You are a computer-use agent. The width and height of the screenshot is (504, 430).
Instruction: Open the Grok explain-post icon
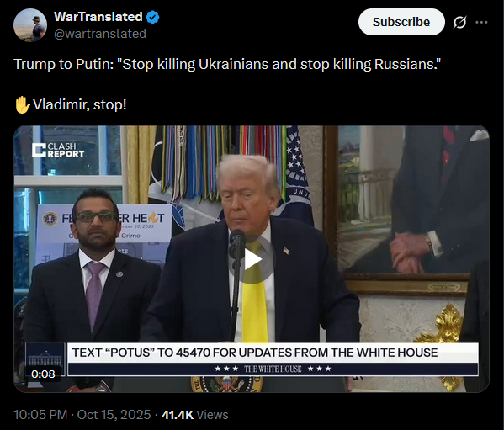point(459,22)
